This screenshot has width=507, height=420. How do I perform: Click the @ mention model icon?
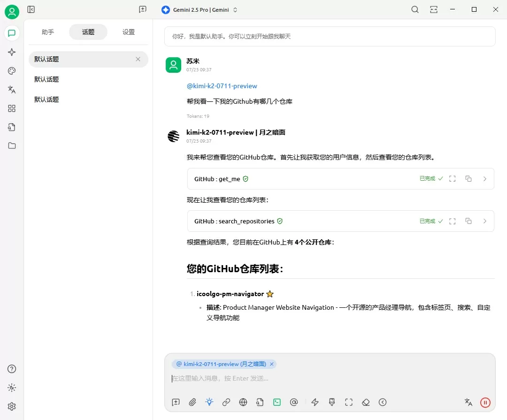(293, 402)
